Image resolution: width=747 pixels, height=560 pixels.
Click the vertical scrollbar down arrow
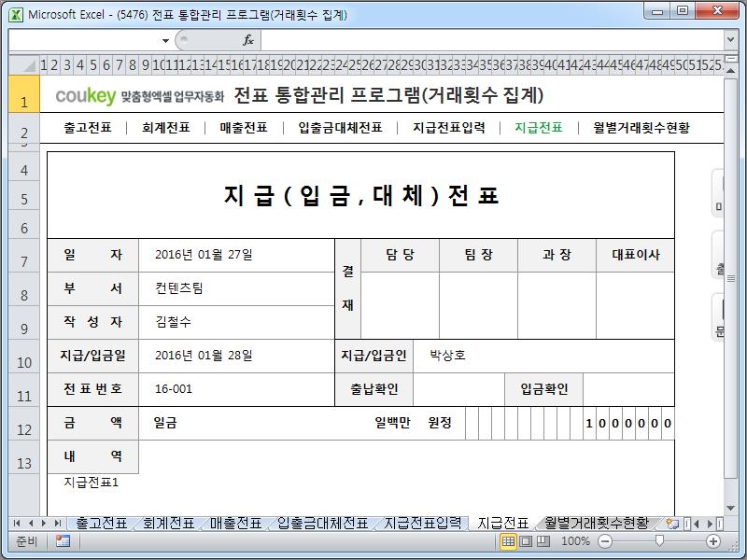pyautogui.click(x=730, y=508)
